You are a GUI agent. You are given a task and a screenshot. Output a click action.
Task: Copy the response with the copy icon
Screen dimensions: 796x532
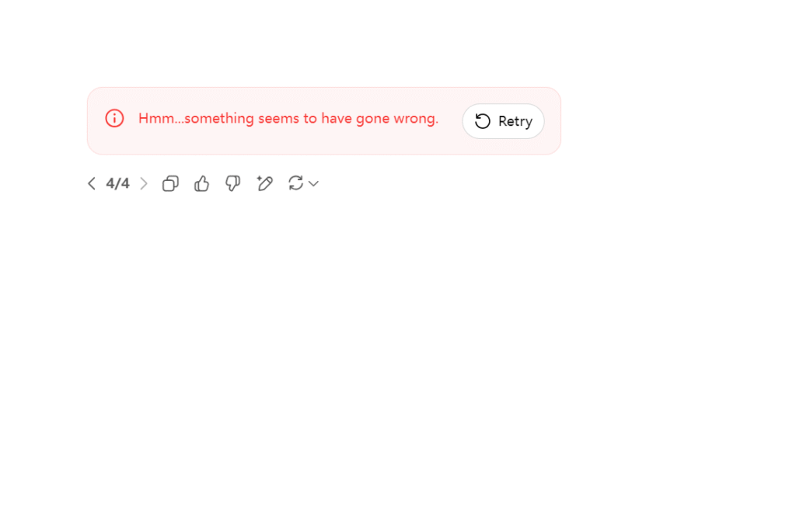[170, 183]
